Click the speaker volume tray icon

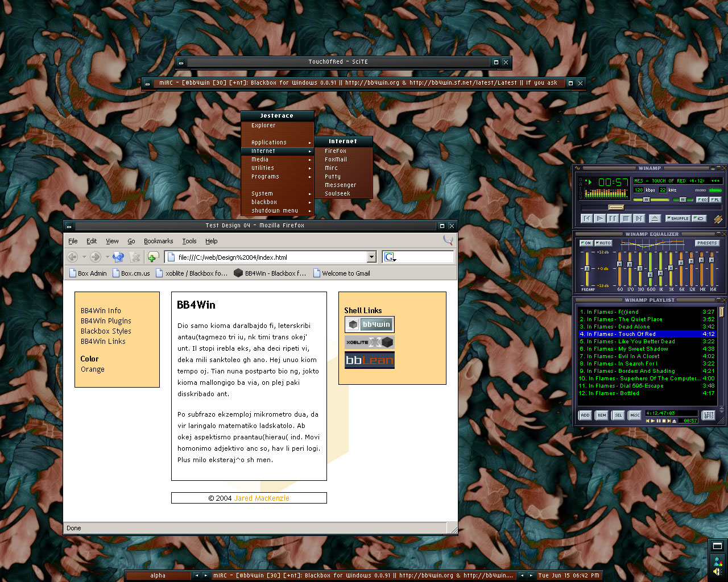[718, 572]
